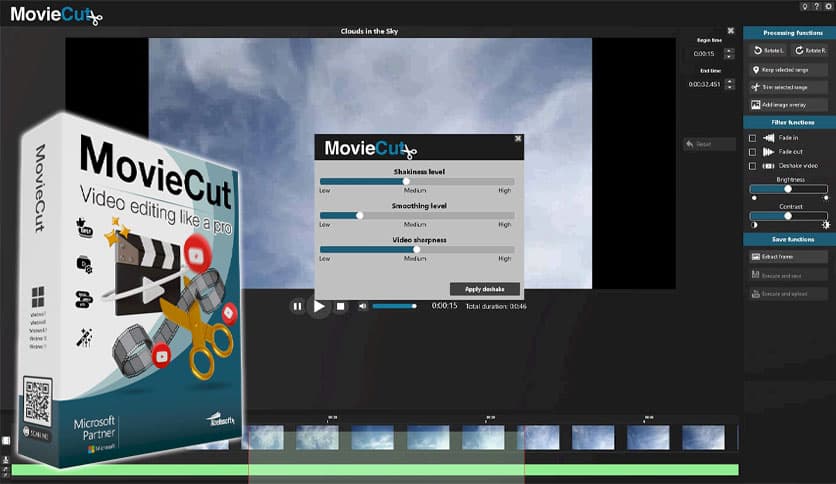Pause the video playback

(298, 306)
